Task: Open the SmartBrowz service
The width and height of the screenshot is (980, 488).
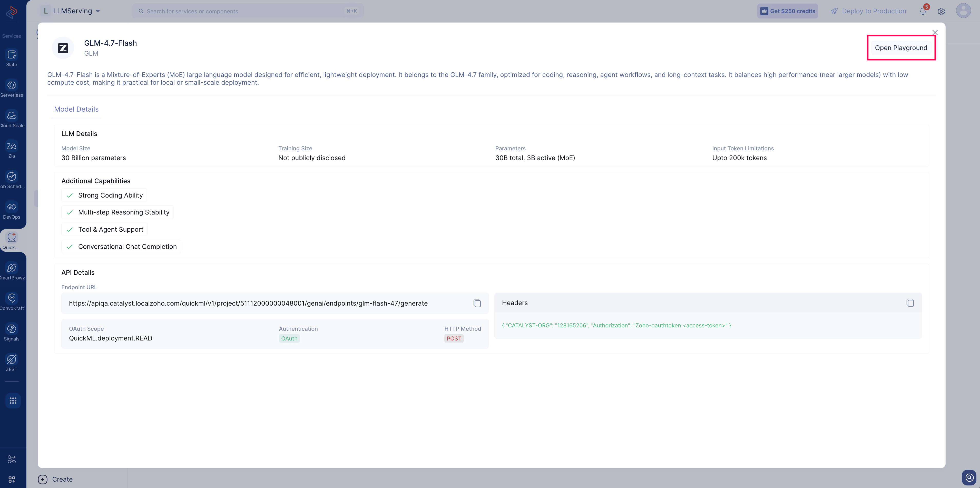Action: point(12,271)
